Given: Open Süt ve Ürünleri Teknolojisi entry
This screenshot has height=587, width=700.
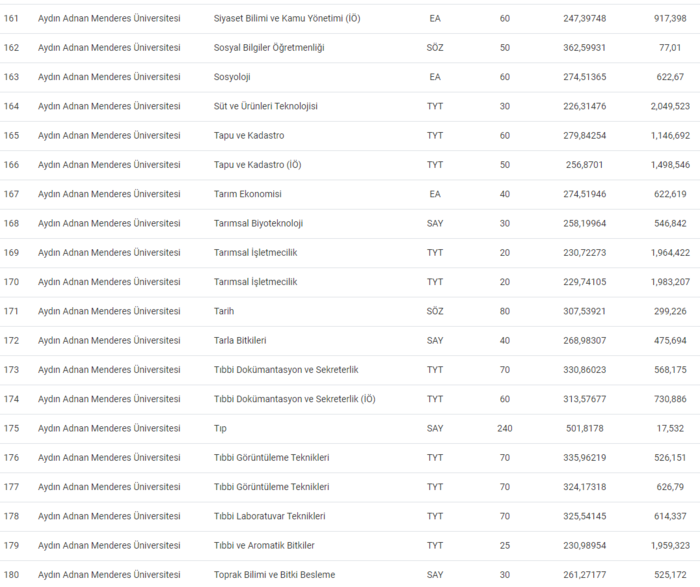Looking at the screenshot, I should click(x=265, y=106).
